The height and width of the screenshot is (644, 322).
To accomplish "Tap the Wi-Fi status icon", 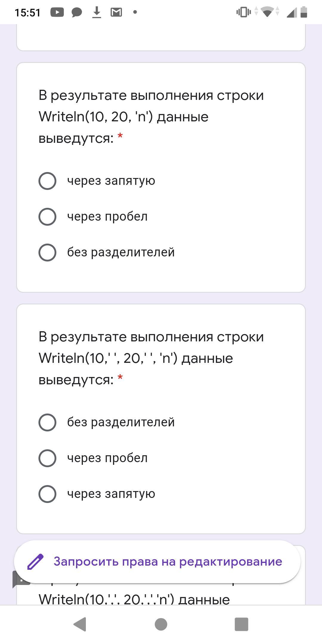I will click(x=267, y=12).
